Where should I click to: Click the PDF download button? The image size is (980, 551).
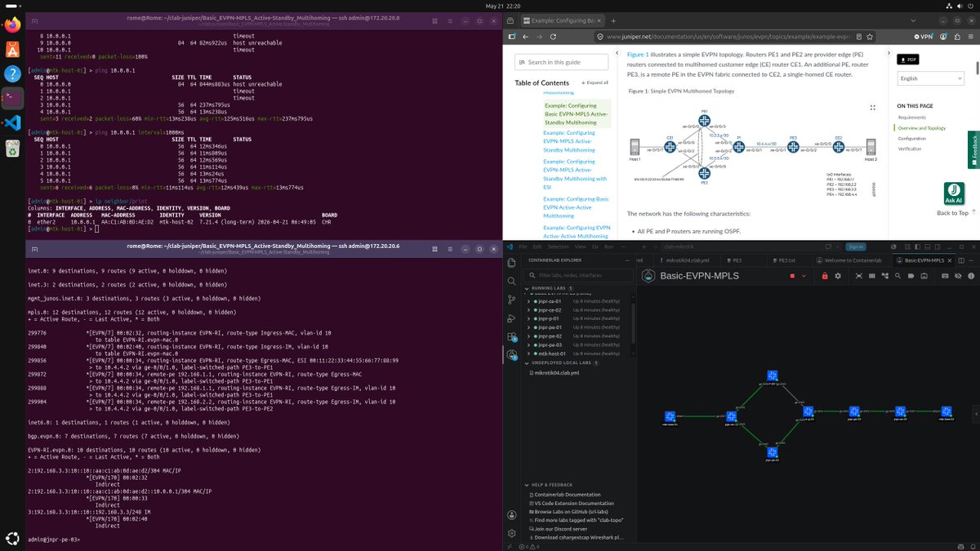click(x=908, y=60)
